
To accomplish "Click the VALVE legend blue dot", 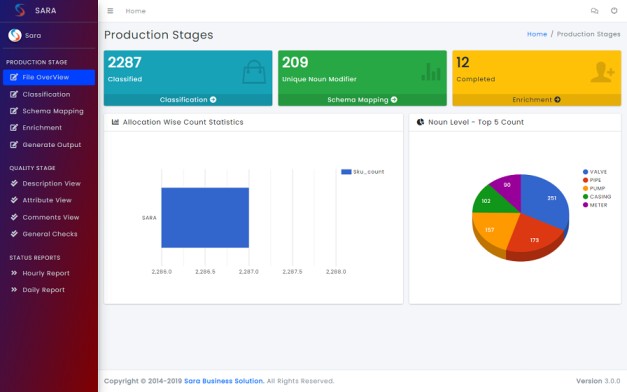I will coord(585,172).
